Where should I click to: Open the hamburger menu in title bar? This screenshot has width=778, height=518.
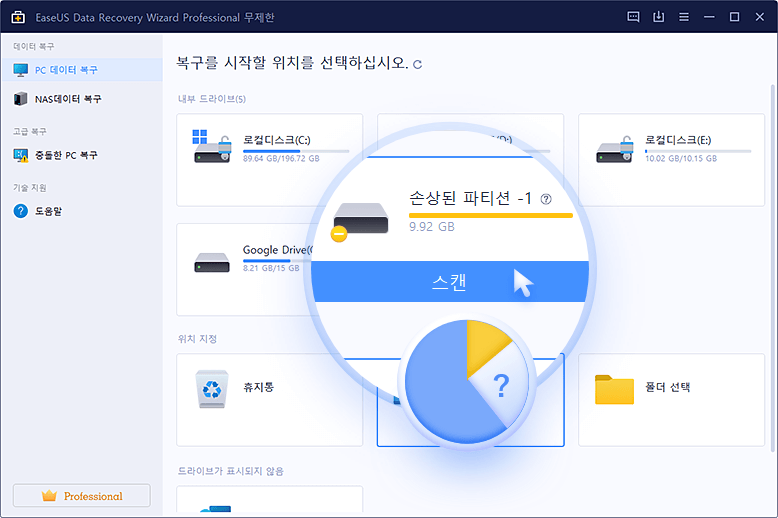(684, 17)
